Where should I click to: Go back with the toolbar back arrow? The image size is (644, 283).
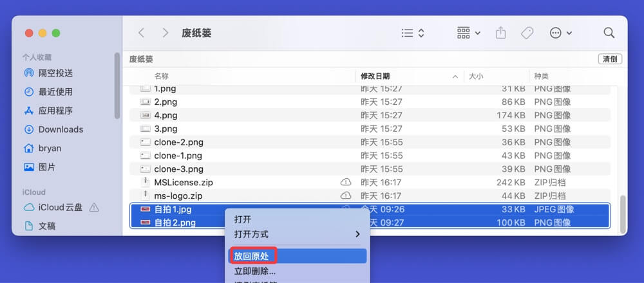141,33
